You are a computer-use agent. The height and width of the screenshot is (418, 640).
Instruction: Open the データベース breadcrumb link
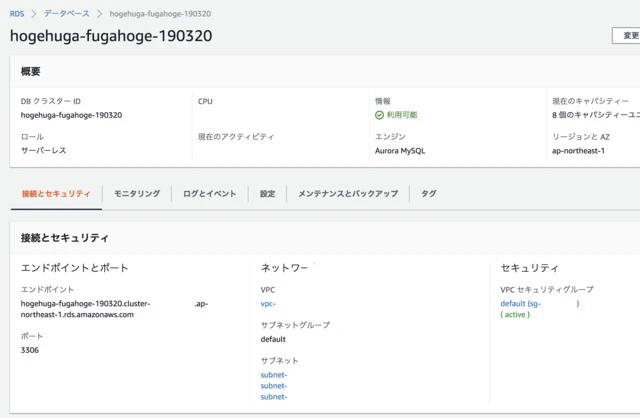coord(67,13)
